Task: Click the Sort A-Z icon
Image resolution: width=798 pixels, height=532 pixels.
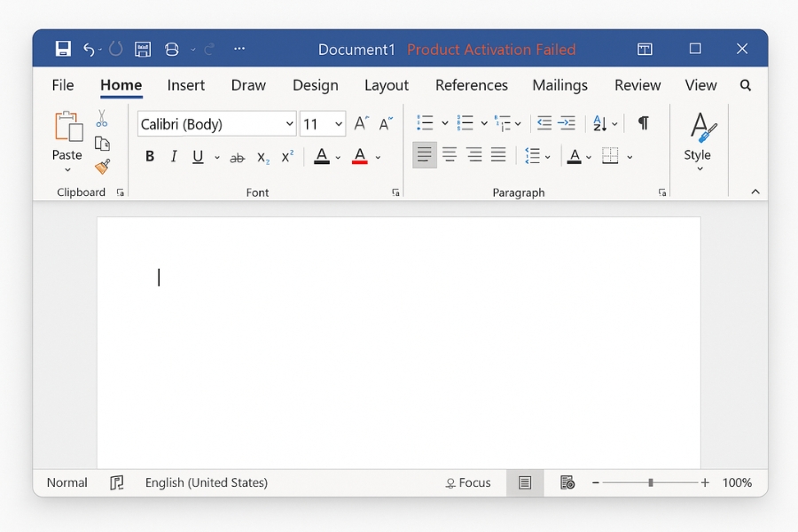Action: (600, 123)
